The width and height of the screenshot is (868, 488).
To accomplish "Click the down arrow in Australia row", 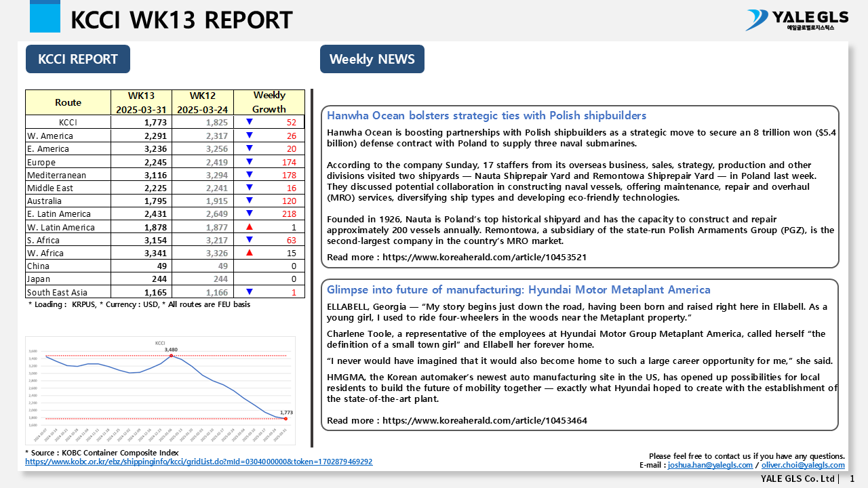I will pos(250,201).
